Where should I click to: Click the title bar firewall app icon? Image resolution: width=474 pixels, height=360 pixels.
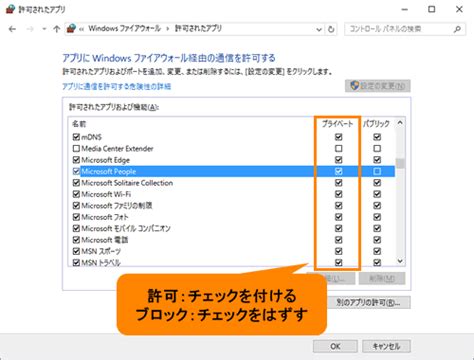click(x=11, y=9)
